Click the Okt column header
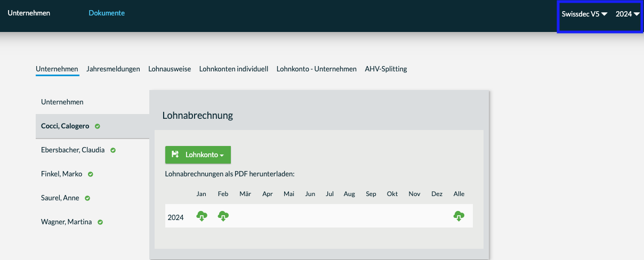This screenshot has height=260, width=644. pyautogui.click(x=392, y=194)
